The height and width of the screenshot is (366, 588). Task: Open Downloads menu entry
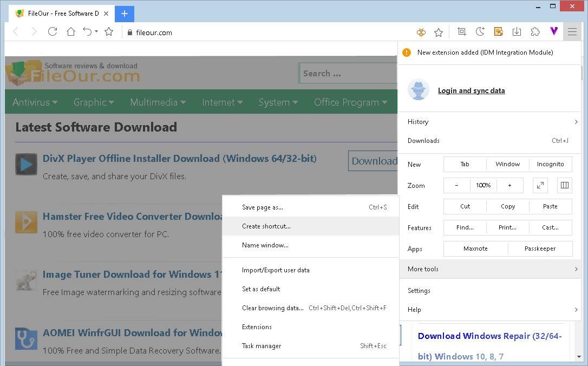[x=490, y=141]
